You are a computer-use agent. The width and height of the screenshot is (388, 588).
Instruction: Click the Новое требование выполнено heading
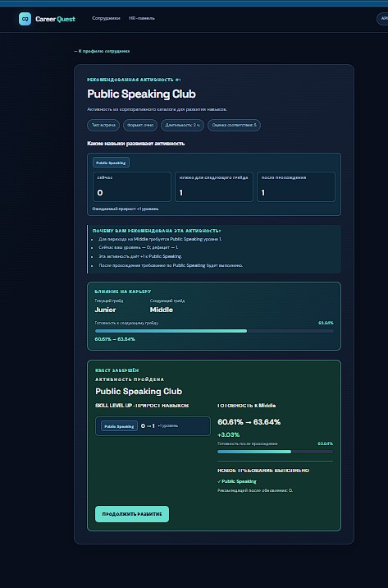click(263, 471)
